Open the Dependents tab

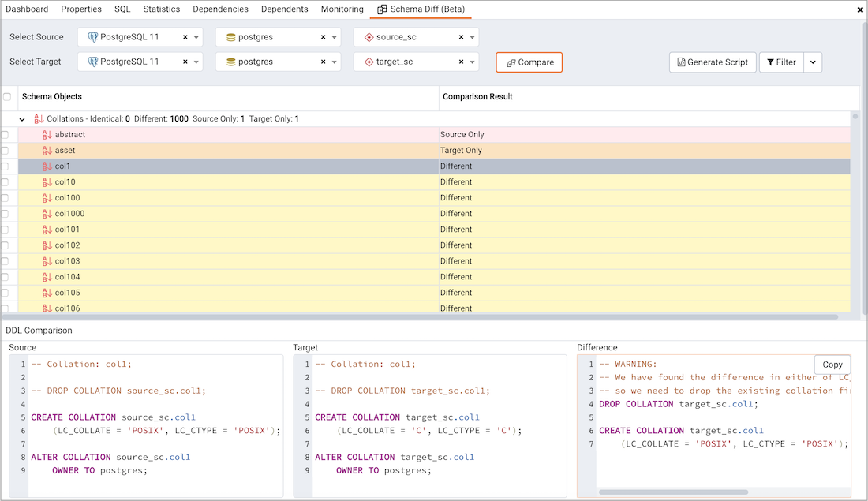(285, 9)
